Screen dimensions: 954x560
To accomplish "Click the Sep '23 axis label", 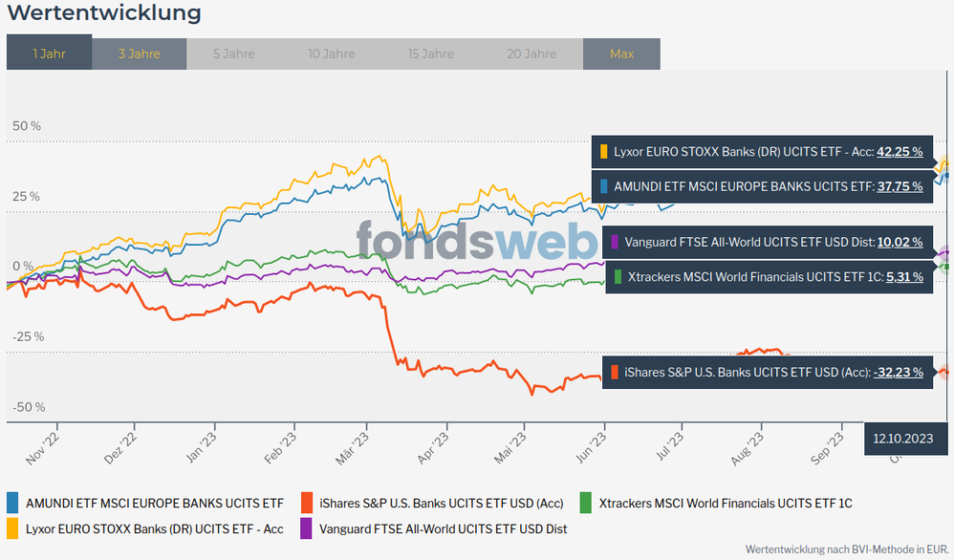I will click(x=828, y=449).
